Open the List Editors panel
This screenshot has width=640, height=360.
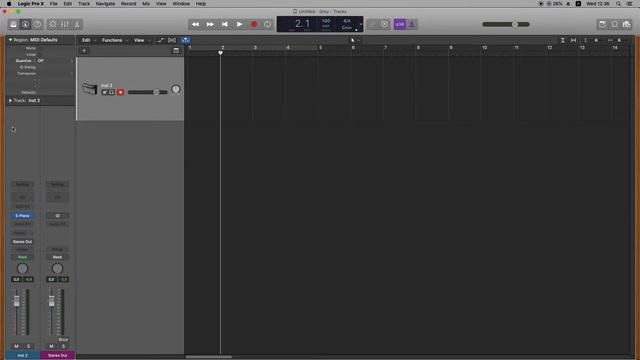602,24
